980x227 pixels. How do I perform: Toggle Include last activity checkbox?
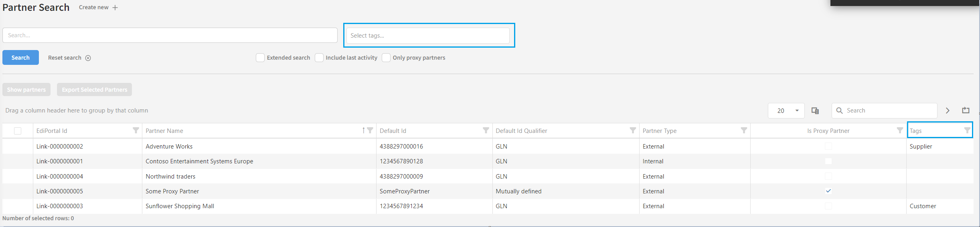click(x=319, y=58)
